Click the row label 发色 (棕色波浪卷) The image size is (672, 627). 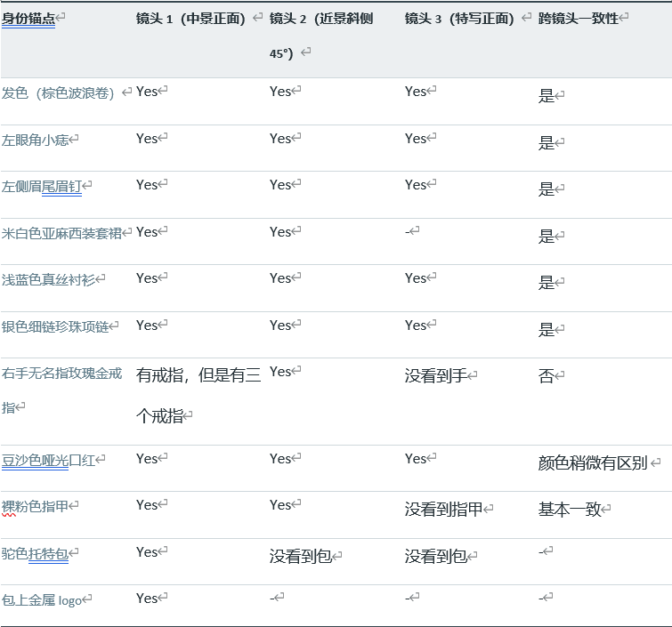coord(58,92)
